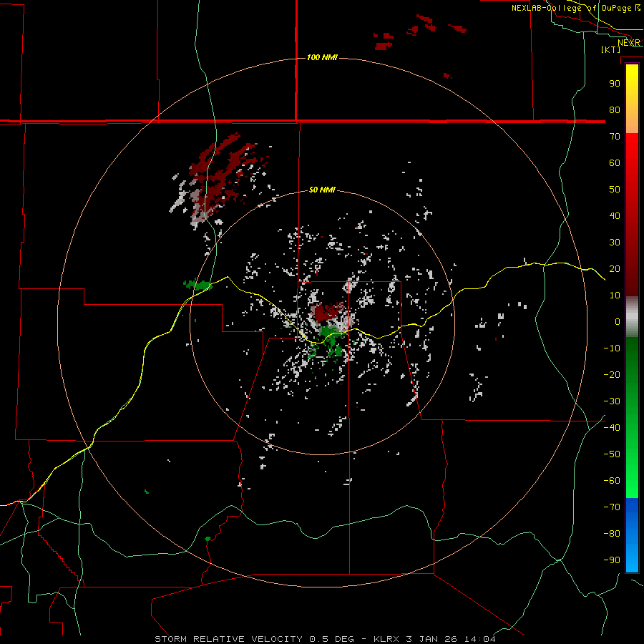Select the 20 value on the velocity scale
The height and width of the screenshot is (644, 644).
tap(615, 268)
